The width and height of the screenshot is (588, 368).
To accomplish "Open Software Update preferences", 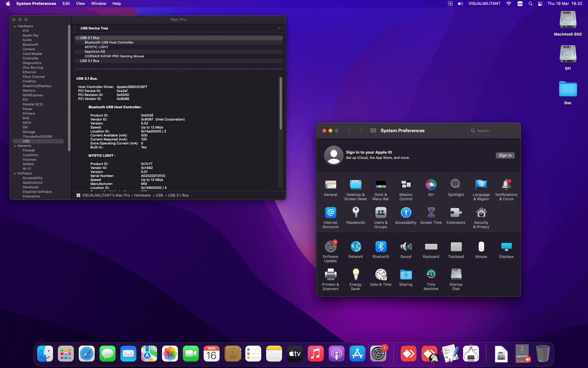I will (x=330, y=246).
